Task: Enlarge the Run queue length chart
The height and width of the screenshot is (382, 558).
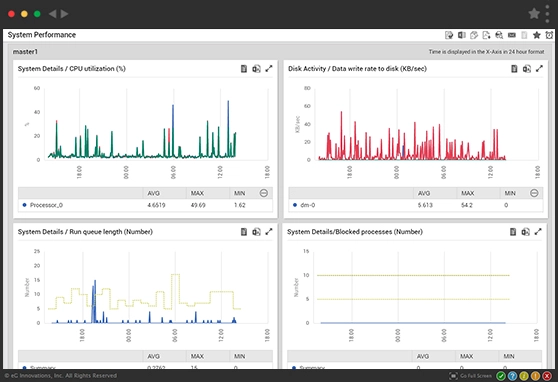Action: point(269,232)
